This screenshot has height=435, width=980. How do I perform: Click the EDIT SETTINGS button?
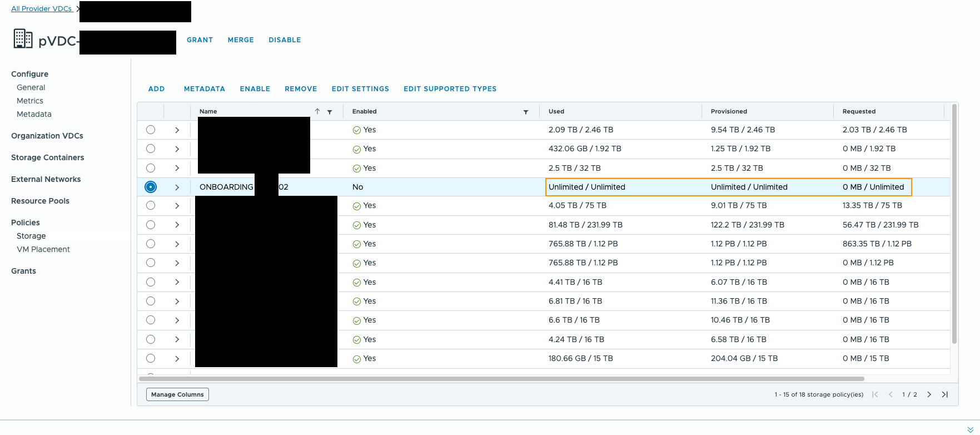(360, 89)
